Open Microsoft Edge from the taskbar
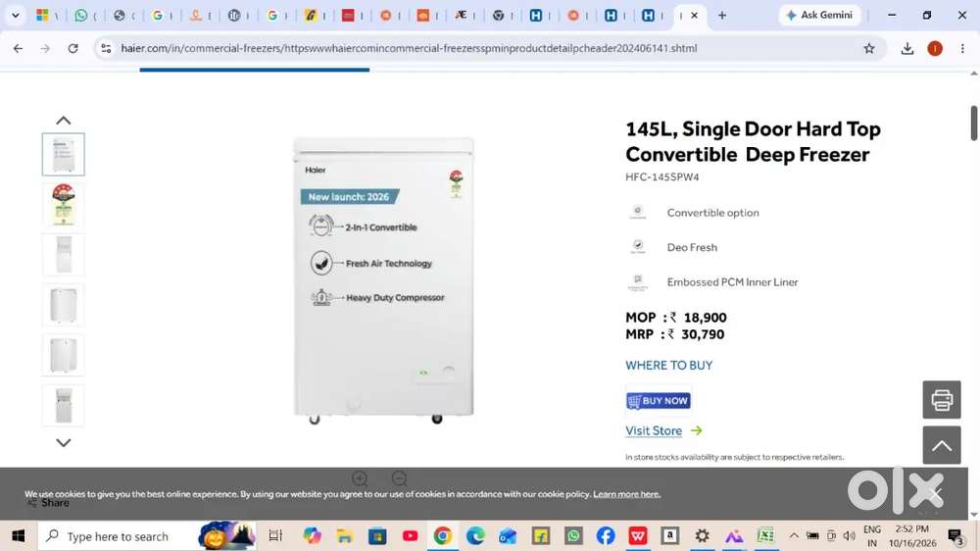Screen dimensions: 980x551 475,536
